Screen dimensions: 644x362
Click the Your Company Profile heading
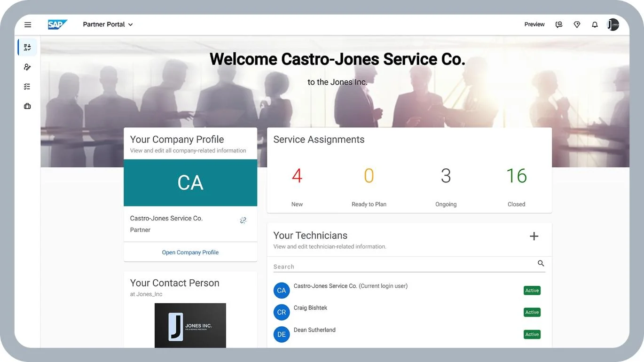(x=177, y=140)
